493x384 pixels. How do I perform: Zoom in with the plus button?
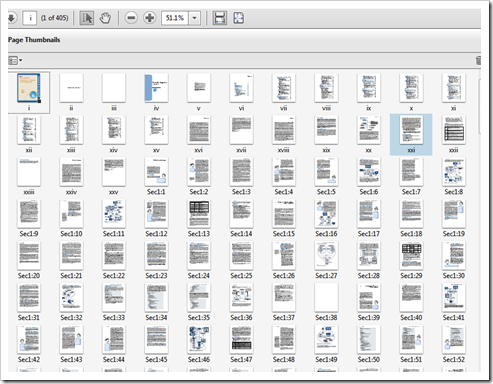pos(150,18)
